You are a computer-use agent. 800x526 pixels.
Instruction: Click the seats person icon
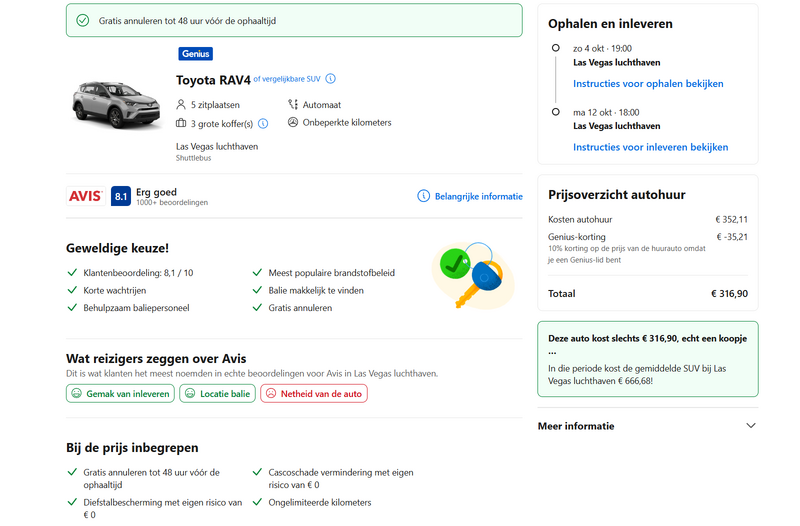click(x=181, y=105)
